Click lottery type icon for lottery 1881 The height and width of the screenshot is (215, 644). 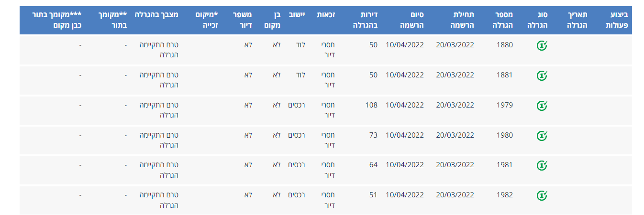542,75
